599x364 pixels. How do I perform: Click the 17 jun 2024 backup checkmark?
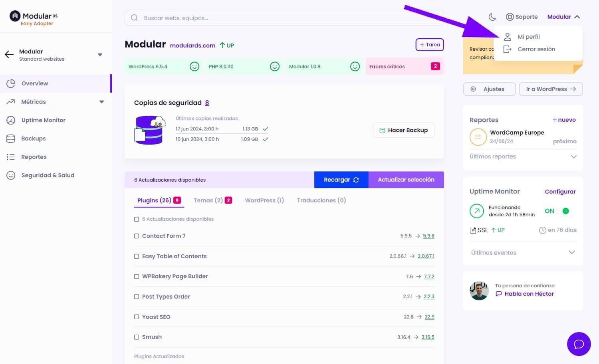click(x=266, y=129)
